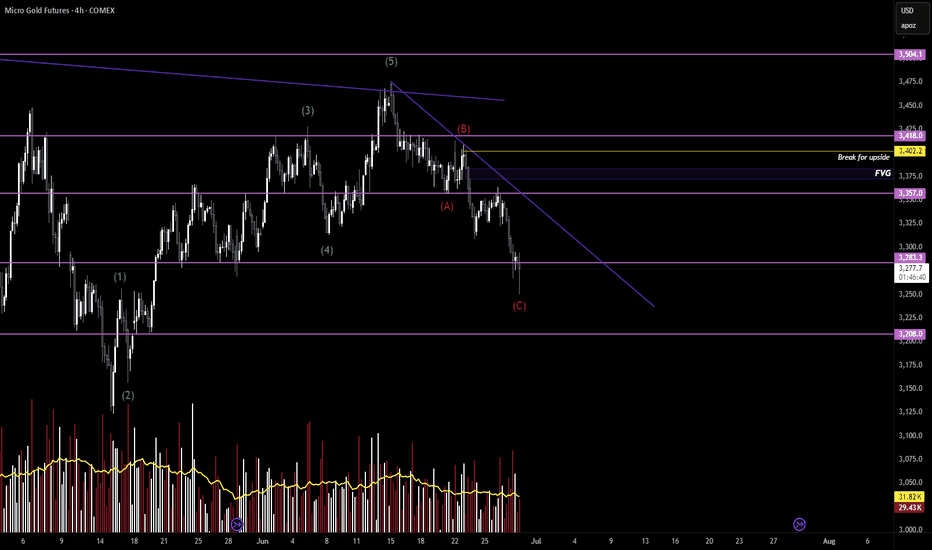Select the Elliott wave (4) label

(327, 250)
